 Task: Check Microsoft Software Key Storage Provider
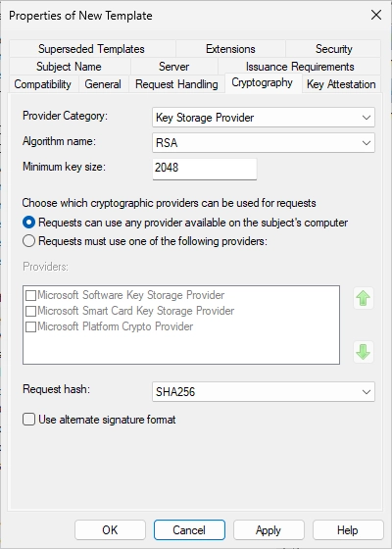[x=30, y=295]
